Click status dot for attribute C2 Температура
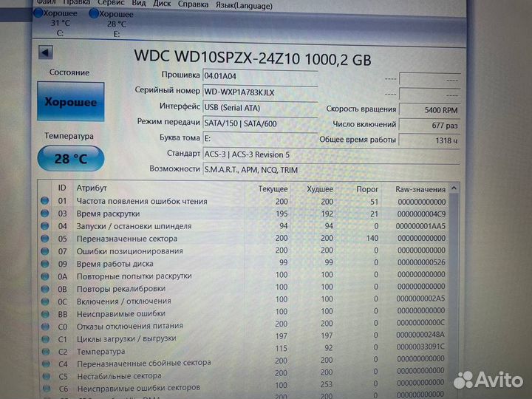Screen dimensions: 532x399 45,352
